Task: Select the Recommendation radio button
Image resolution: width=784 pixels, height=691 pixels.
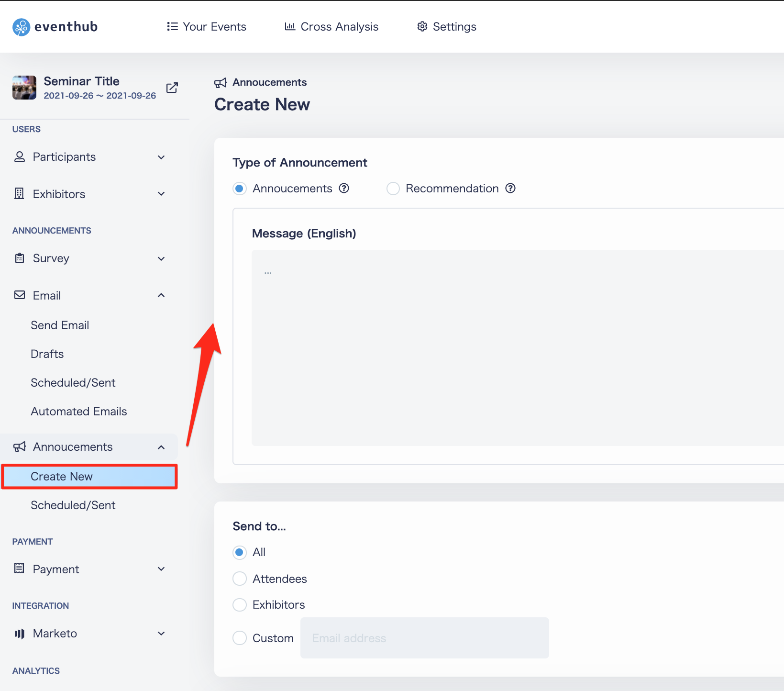Action: point(393,189)
